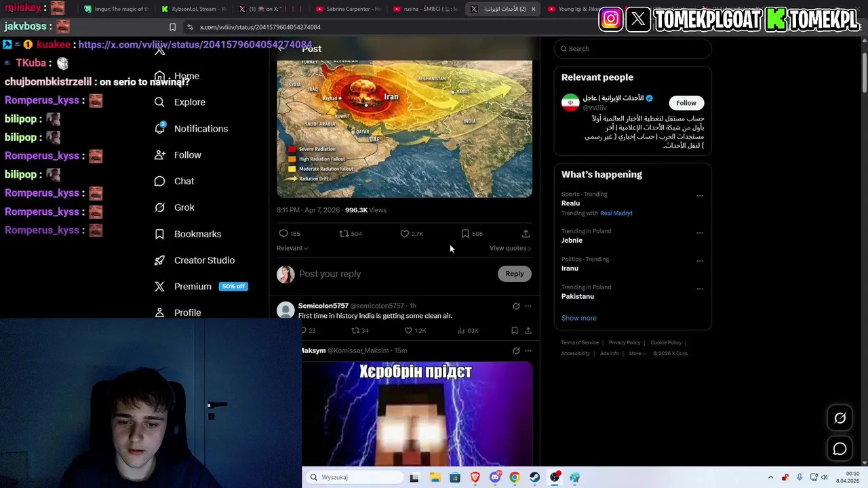Open the Herobrine meme image

click(417, 413)
